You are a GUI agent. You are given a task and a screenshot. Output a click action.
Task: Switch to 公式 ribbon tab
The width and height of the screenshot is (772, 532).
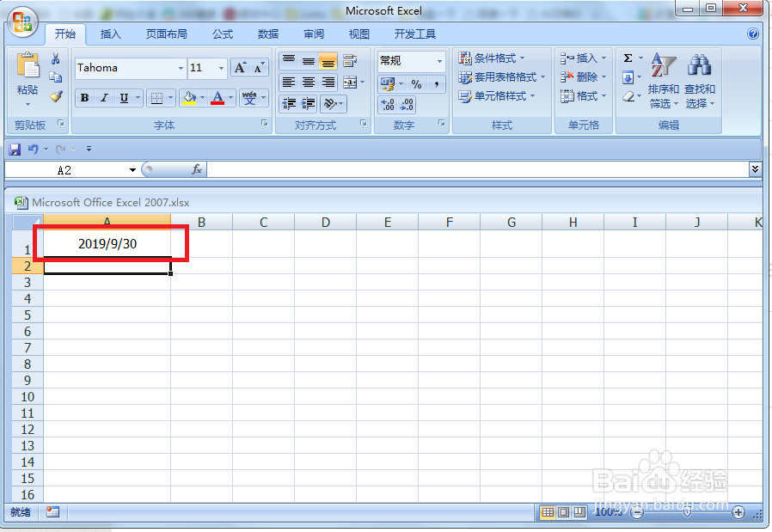click(x=223, y=34)
